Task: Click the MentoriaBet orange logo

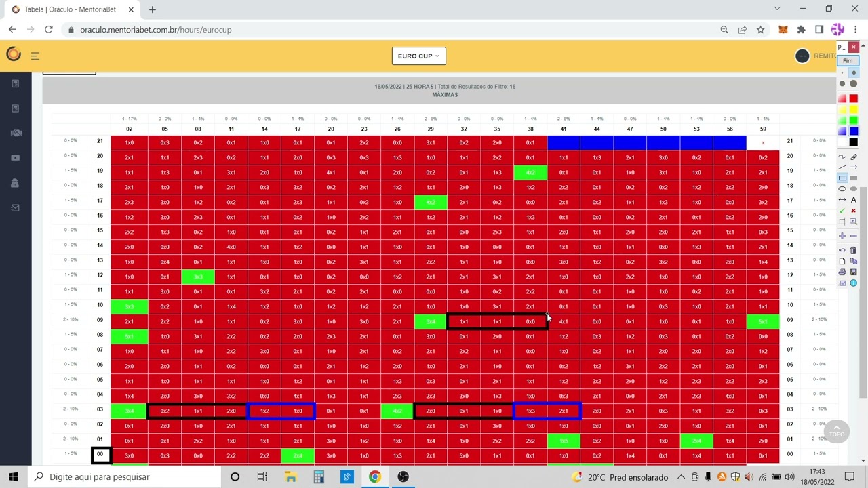Action: coord(14,54)
